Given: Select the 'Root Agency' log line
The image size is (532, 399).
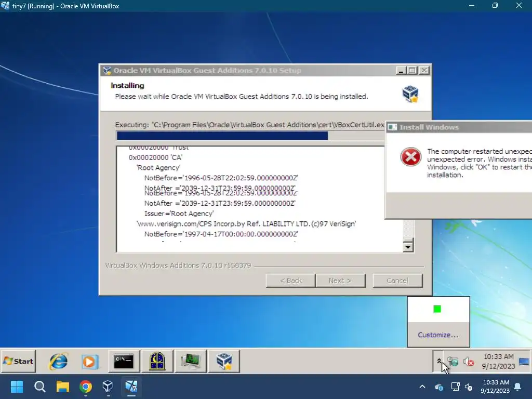Looking at the screenshot, I should (x=158, y=168).
